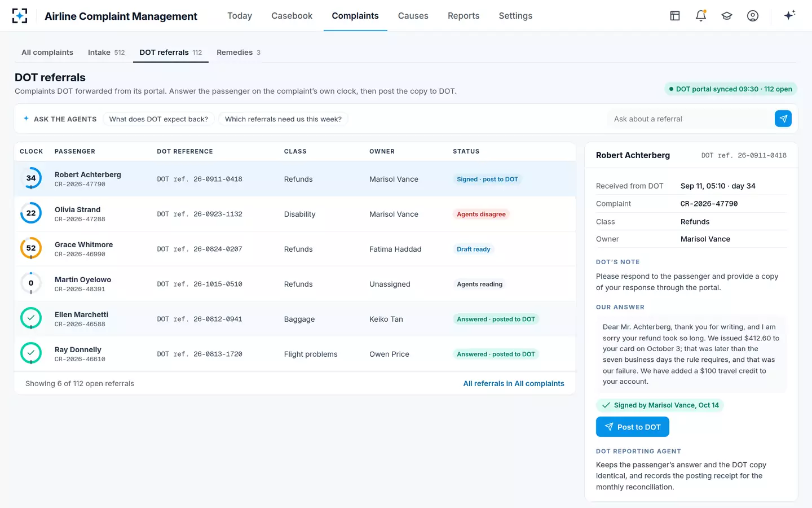
Task: Click DOT ref. 26-0911-0418 in detail header
Action: tap(744, 155)
